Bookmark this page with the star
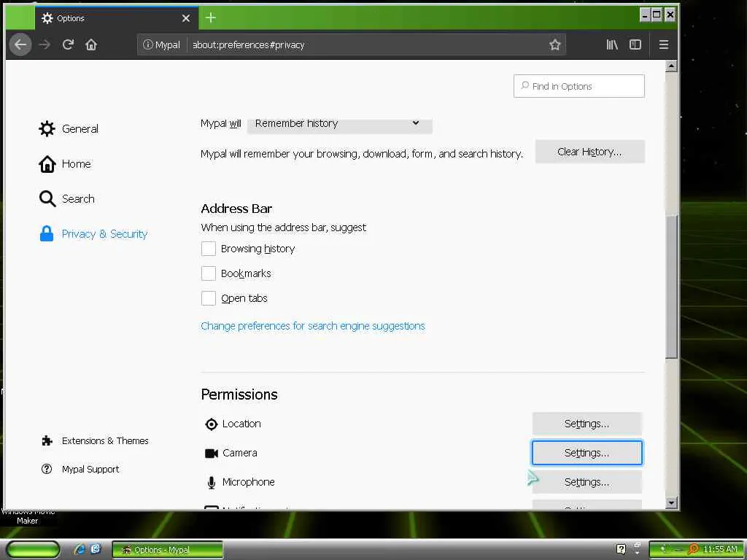The image size is (747, 560). [554, 44]
